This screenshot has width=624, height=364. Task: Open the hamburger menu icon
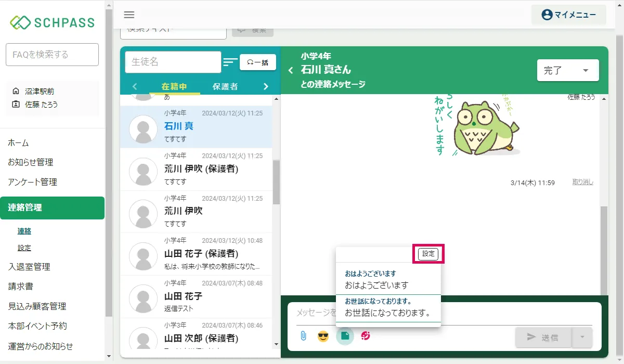pos(129,15)
